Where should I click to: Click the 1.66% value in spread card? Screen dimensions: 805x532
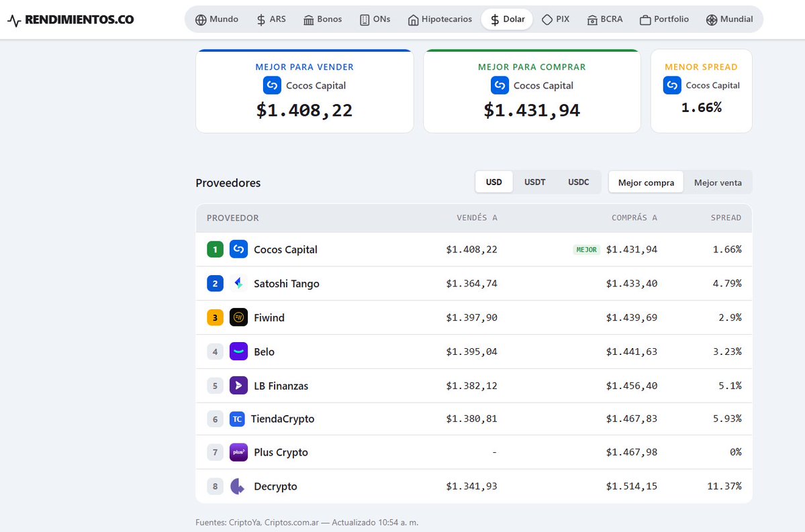pos(702,108)
